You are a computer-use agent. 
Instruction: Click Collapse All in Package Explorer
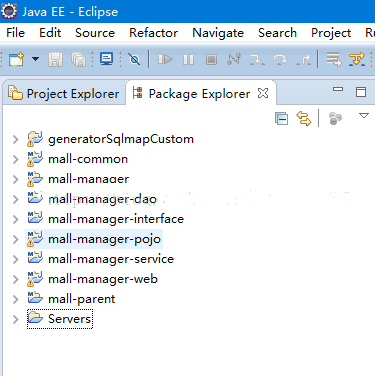coord(282,118)
